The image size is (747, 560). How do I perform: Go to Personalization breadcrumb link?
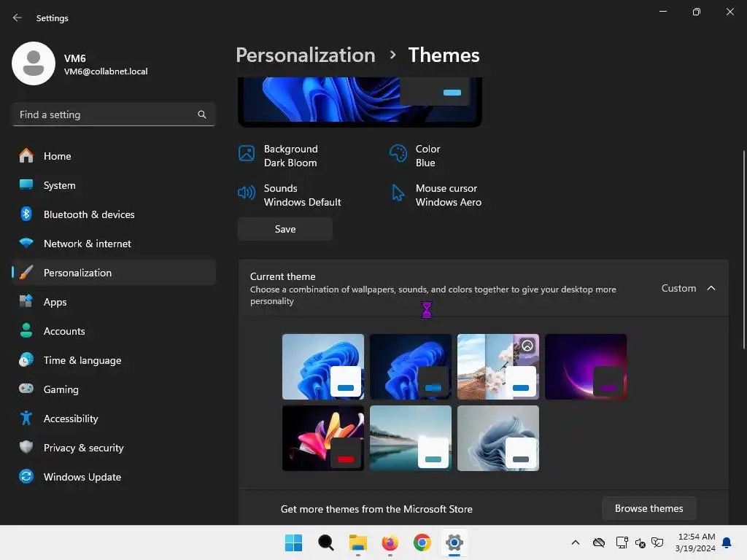coord(306,55)
